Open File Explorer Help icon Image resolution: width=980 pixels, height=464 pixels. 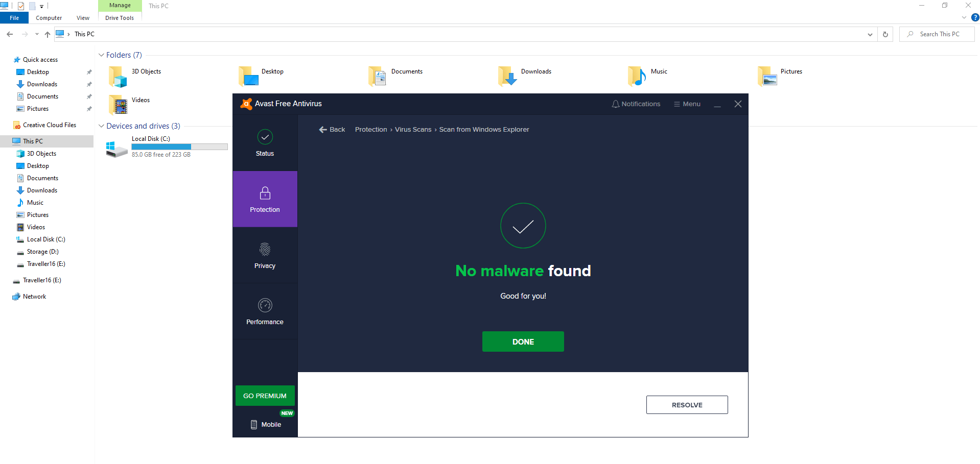coord(975,18)
